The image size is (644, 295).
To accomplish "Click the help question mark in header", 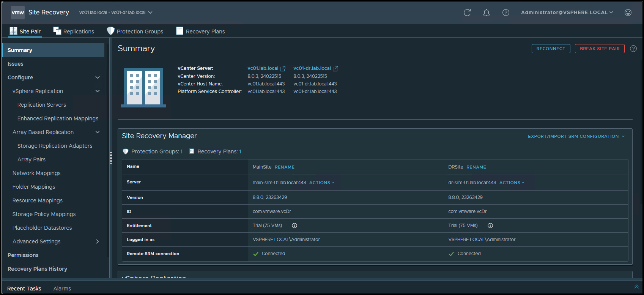I will click(x=505, y=13).
